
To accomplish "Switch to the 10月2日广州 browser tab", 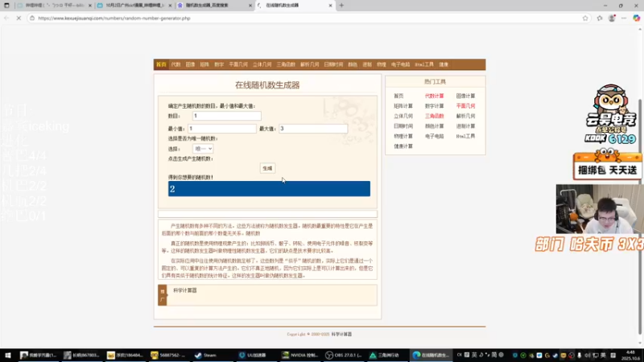I will (x=134, y=6).
